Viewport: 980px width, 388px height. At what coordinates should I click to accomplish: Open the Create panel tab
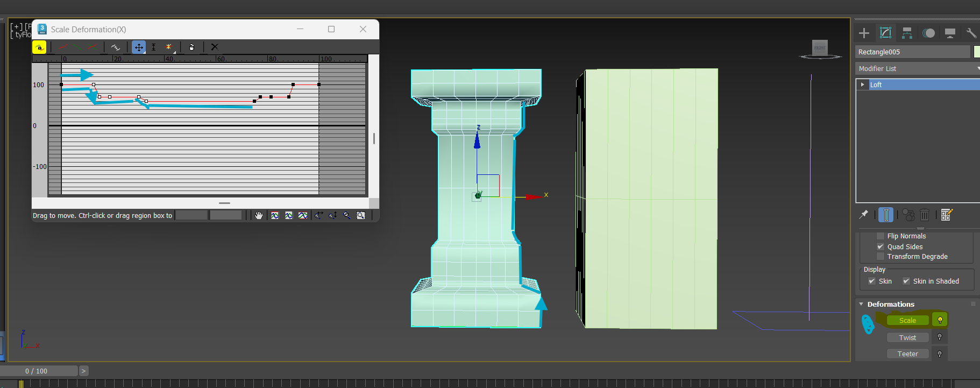click(x=864, y=33)
